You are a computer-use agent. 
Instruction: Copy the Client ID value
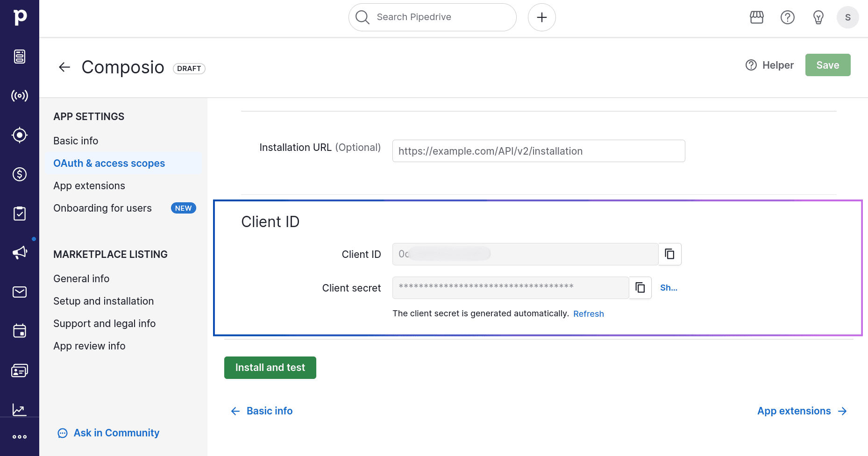pos(670,254)
